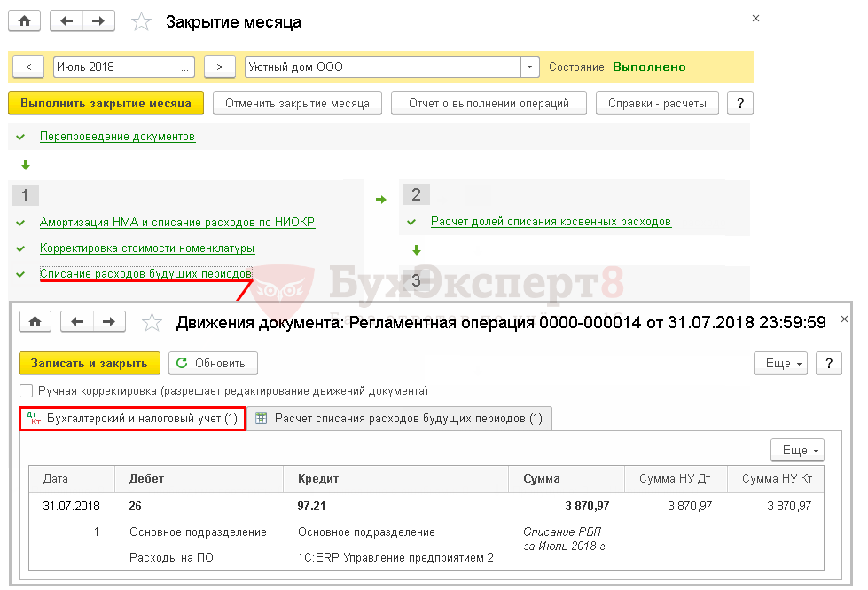
Task: Add Закрытие месяца to favorites star
Action: point(141,22)
